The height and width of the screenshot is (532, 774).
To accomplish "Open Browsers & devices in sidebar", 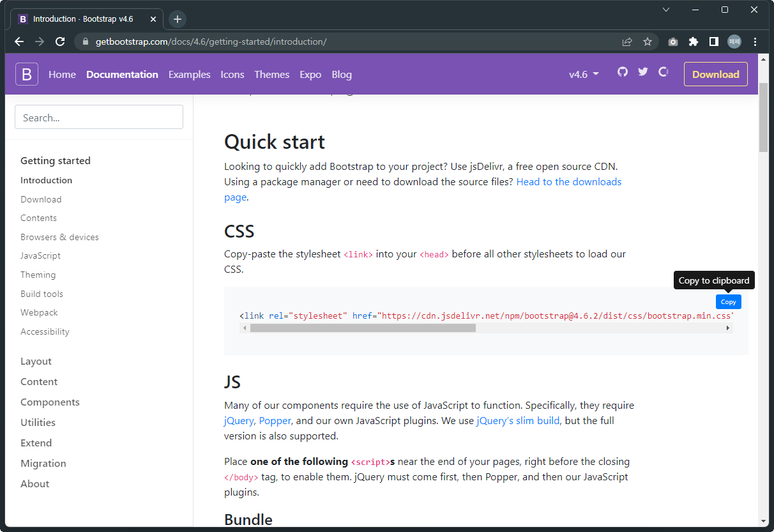I will (59, 237).
